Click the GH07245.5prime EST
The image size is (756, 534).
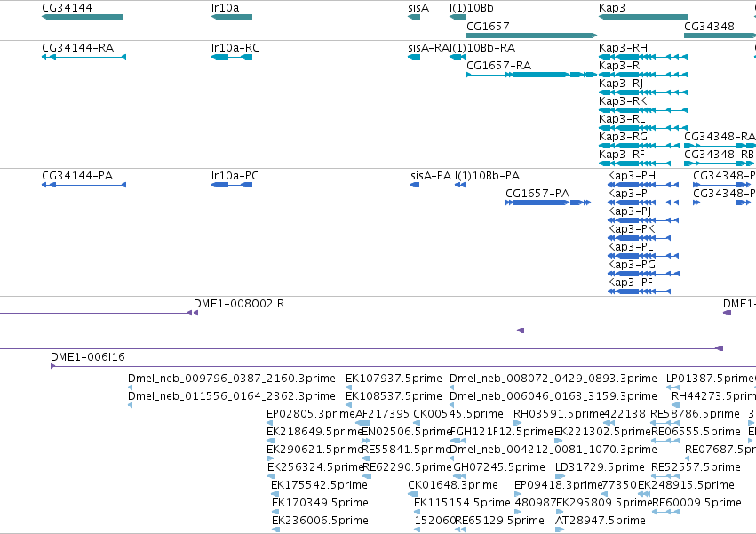[x=499, y=467]
